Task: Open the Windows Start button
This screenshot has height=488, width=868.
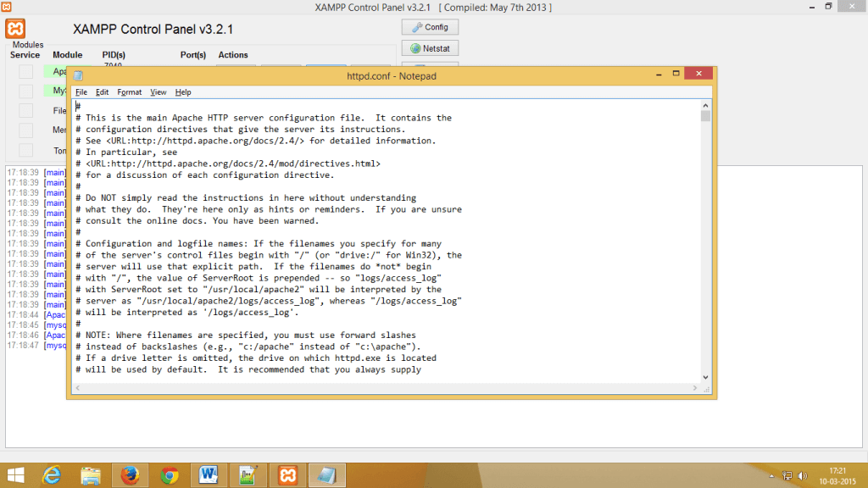Action: click(x=15, y=475)
